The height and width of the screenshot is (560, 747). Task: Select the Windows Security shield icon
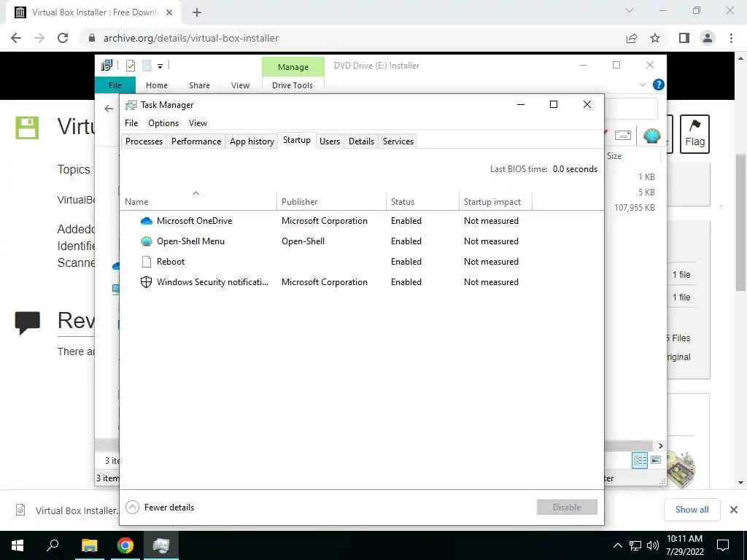point(146,282)
